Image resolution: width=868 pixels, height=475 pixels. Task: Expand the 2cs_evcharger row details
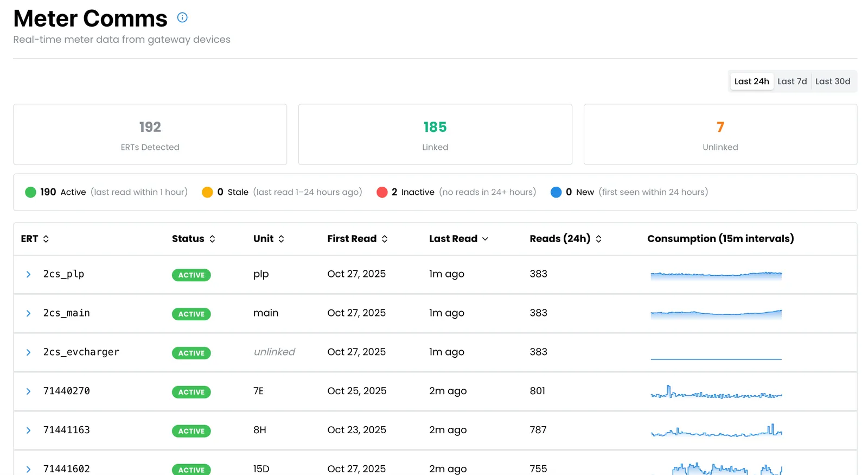coord(28,353)
